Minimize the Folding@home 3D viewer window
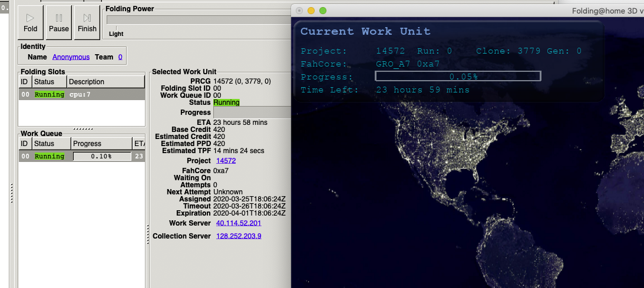 point(311,11)
